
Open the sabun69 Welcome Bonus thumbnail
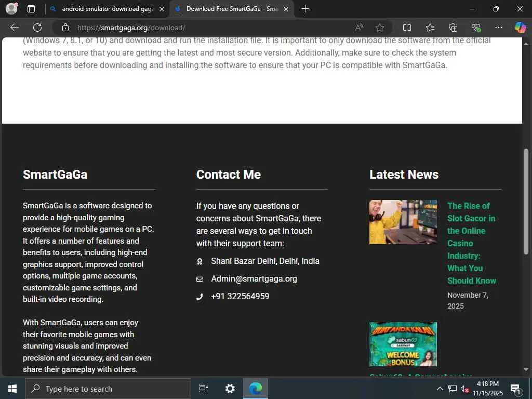[403, 344]
